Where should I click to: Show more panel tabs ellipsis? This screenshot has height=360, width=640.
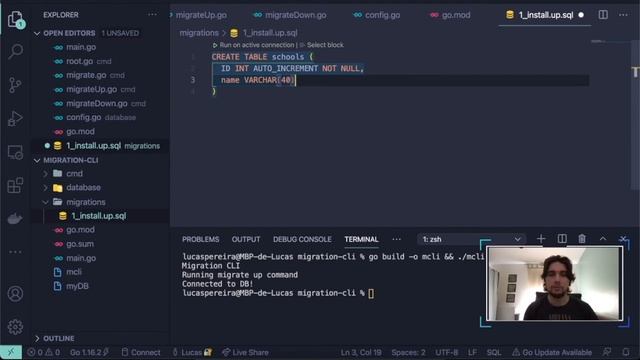tap(396, 239)
